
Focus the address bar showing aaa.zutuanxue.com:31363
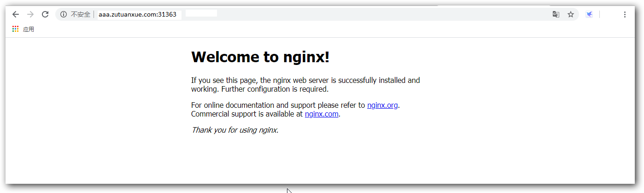[x=137, y=14]
